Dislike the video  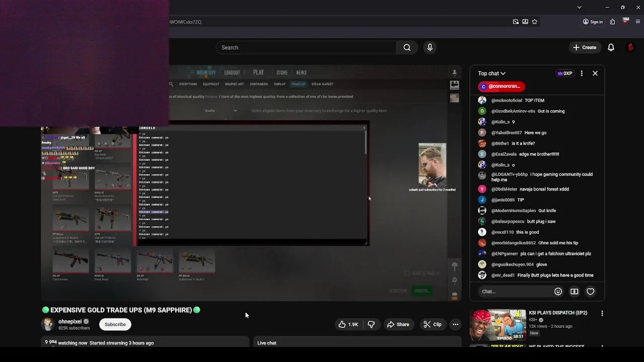click(x=371, y=324)
